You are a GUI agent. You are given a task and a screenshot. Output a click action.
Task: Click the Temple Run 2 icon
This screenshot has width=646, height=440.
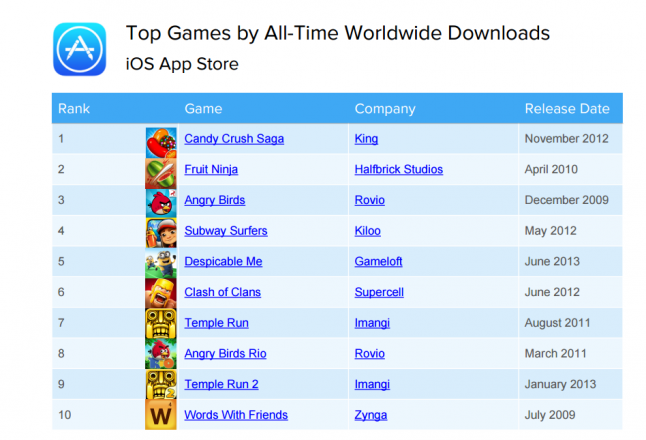pos(161,385)
